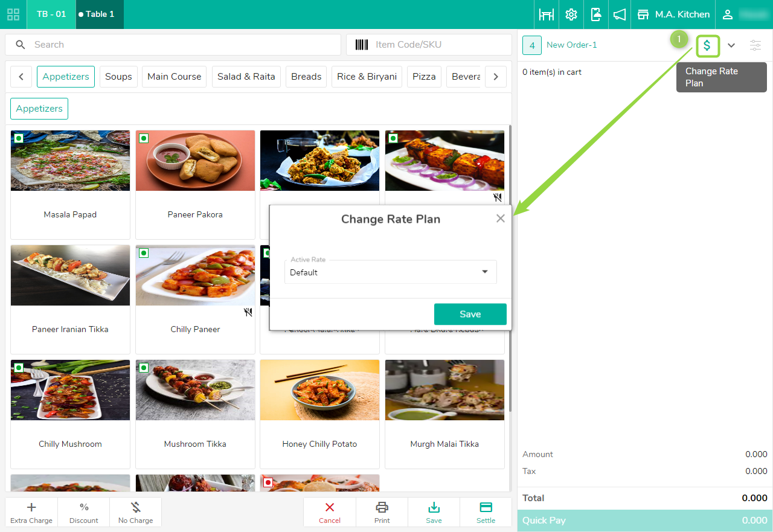
Task: Click the fried pakoda plate image
Action: click(319, 161)
